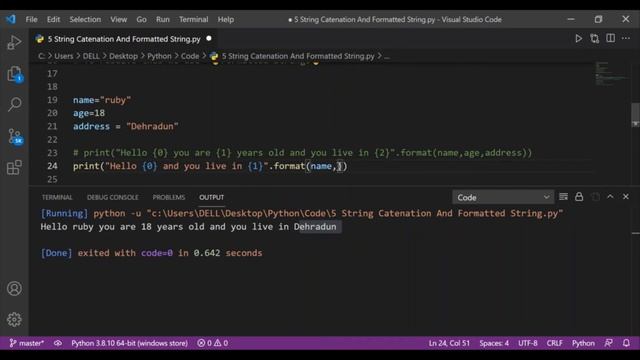Image resolution: width=640 pixels, height=360 pixels.
Task: Run the Python file with play button
Action: (578, 38)
